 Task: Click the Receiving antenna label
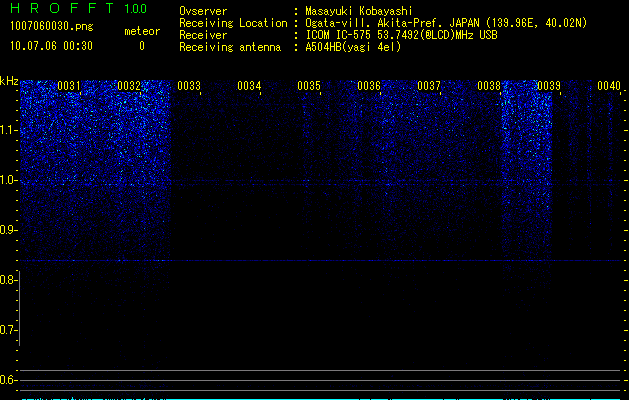230,47
